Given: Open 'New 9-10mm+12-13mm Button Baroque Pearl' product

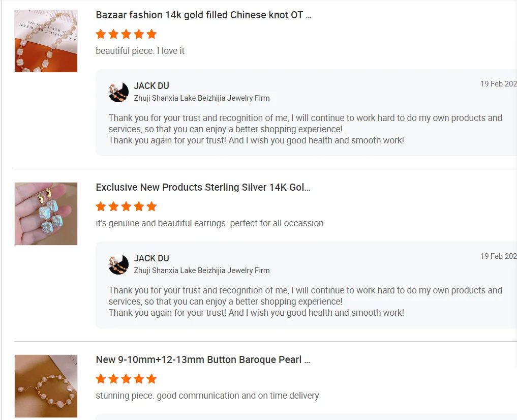Looking at the screenshot, I should [203, 360].
